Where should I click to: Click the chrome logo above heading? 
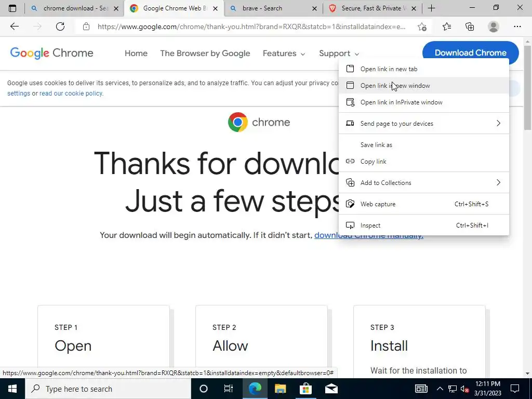click(259, 122)
